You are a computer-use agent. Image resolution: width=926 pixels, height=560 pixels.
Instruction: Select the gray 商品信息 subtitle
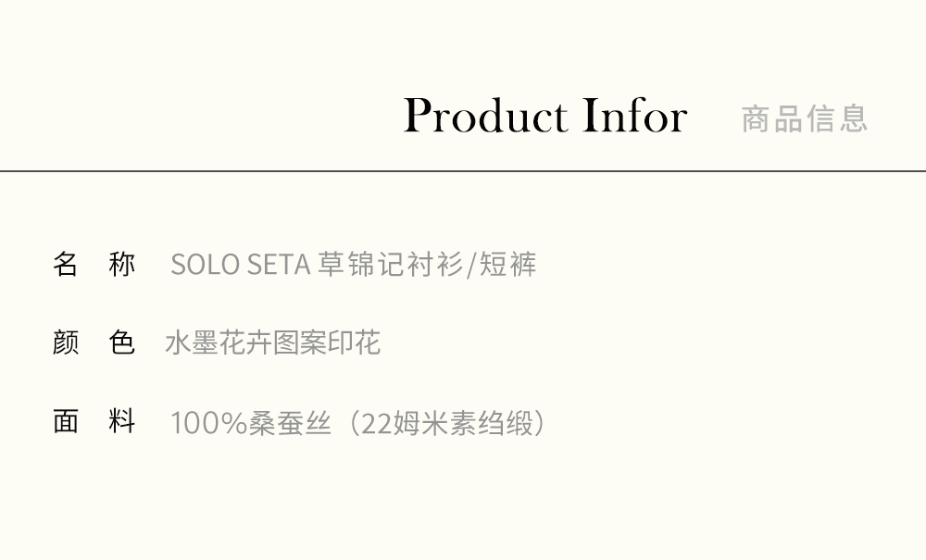click(x=805, y=118)
